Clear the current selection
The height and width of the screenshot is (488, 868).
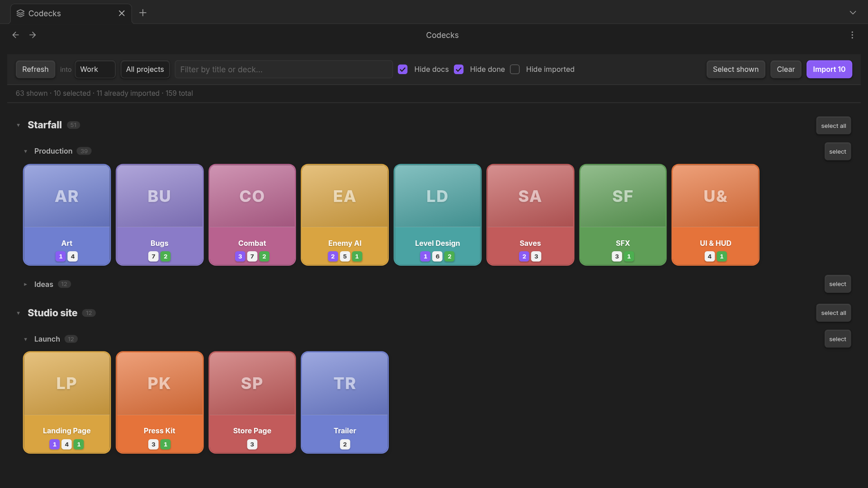[786, 69]
